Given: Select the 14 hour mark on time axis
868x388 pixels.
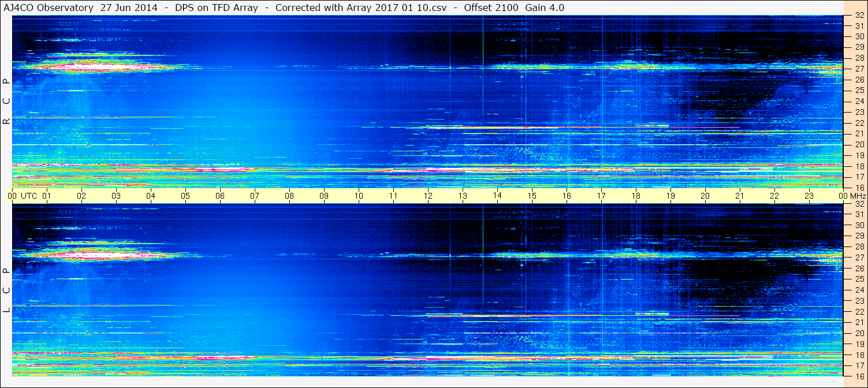Looking at the screenshot, I should tap(497, 196).
